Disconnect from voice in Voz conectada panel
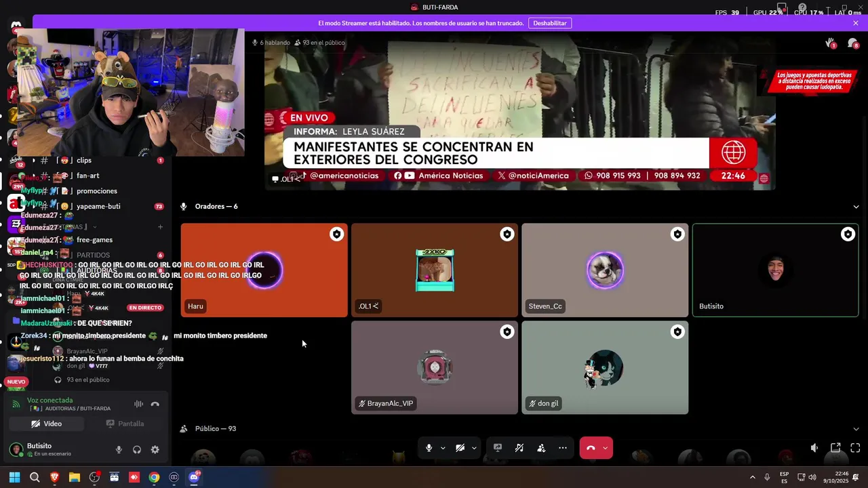The height and width of the screenshot is (488, 868). click(155, 404)
